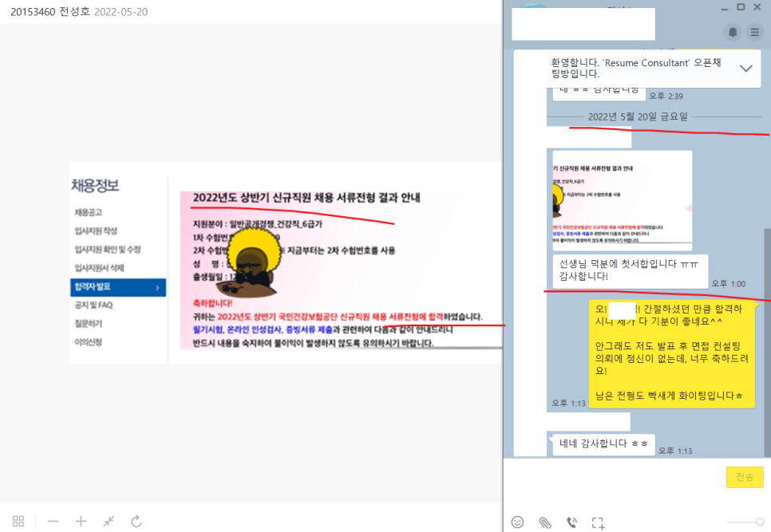Open the emoticon picker in chat

pyautogui.click(x=517, y=522)
